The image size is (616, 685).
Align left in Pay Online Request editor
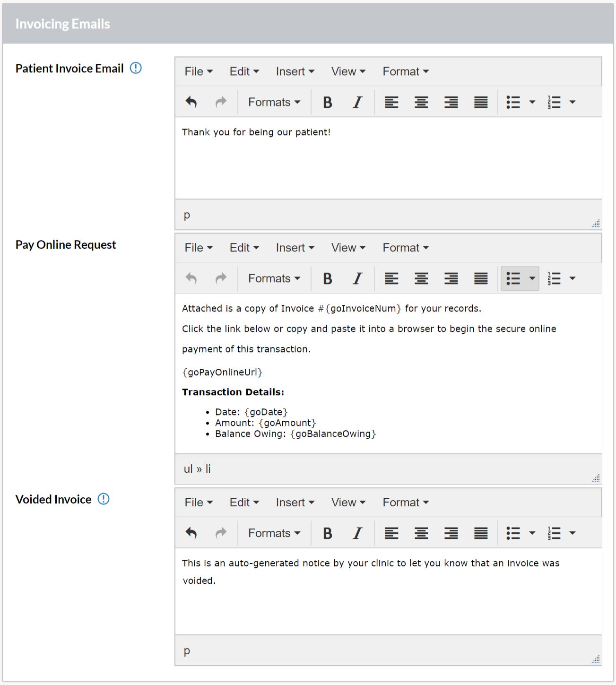pyautogui.click(x=391, y=278)
